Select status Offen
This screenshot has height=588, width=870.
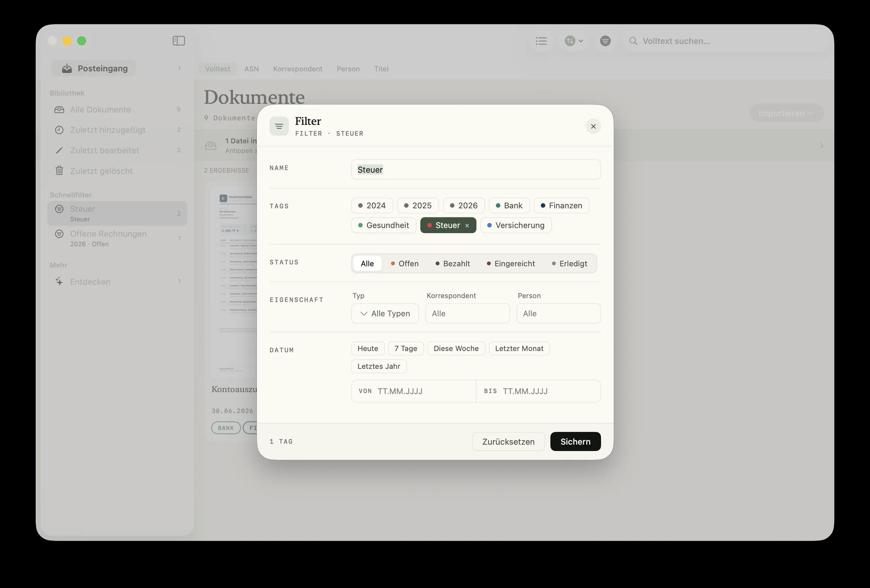(405, 264)
